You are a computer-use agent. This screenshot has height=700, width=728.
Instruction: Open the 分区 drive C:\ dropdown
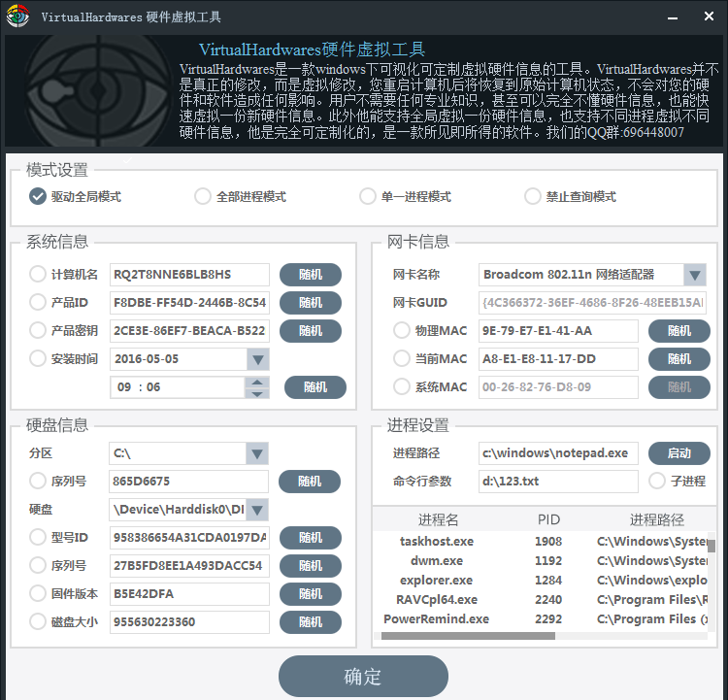tap(256, 453)
